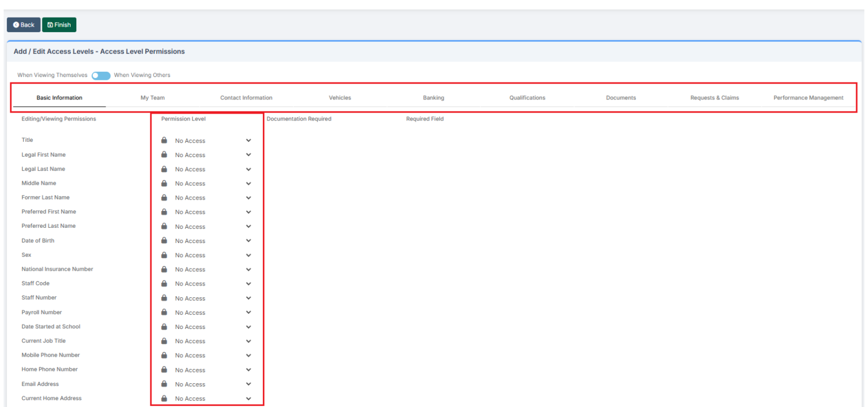Screen dimensions: 868x407
Task: Click the lock icon beside Former Last Name
Action: [164, 197]
